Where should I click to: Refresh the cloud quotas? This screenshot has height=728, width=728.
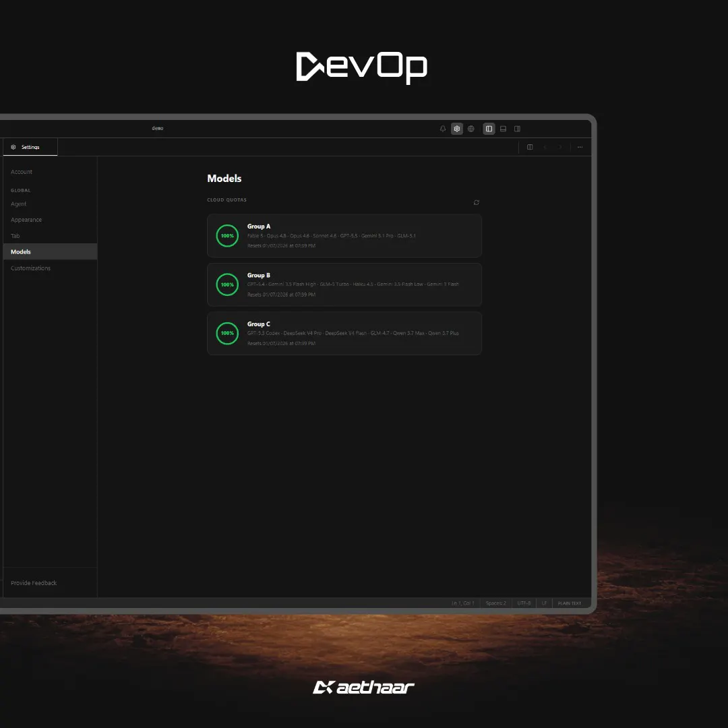tap(477, 202)
